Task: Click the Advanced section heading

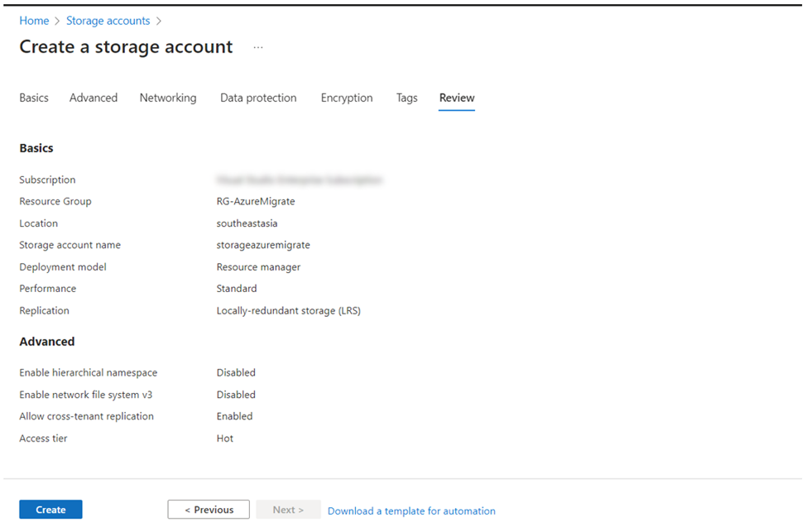Action: [47, 342]
